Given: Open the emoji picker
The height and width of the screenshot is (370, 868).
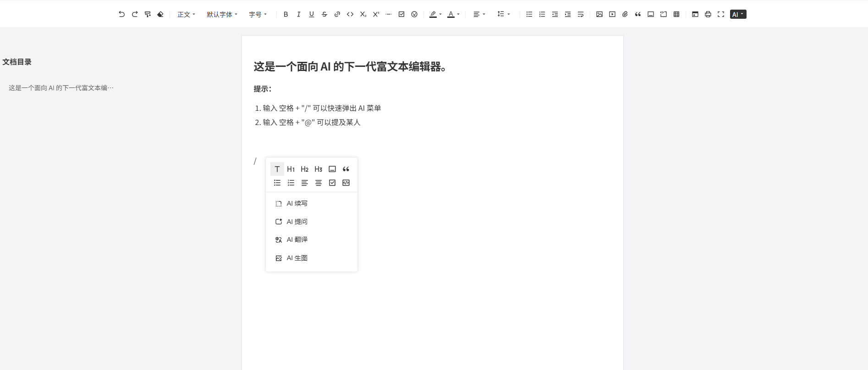Looking at the screenshot, I should point(414,14).
